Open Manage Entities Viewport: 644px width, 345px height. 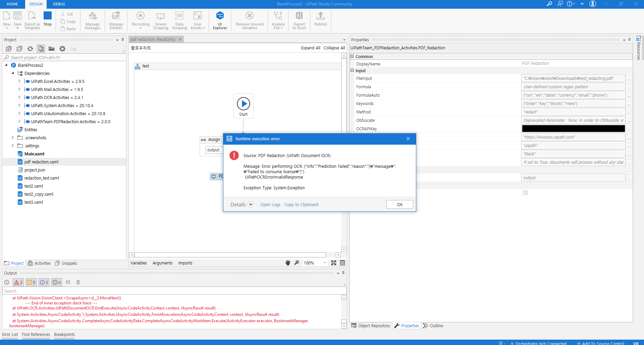[x=116, y=20]
